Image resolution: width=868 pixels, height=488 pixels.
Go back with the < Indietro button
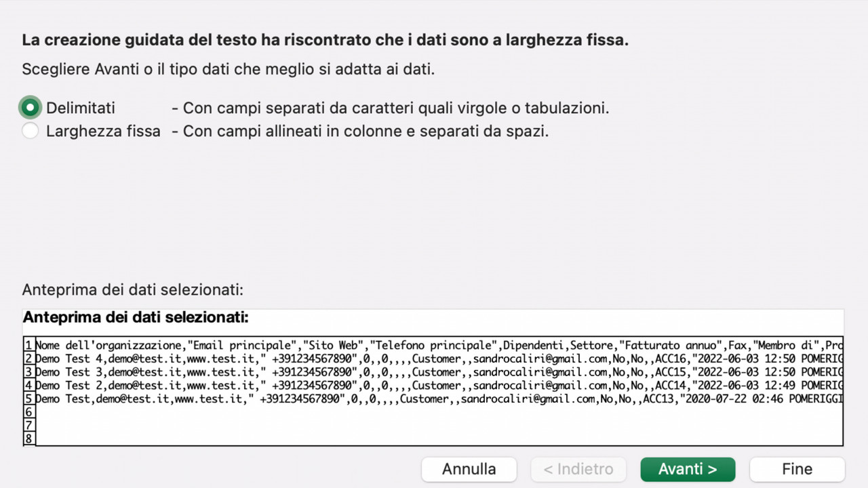pyautogui.click(x=578, y=469)
